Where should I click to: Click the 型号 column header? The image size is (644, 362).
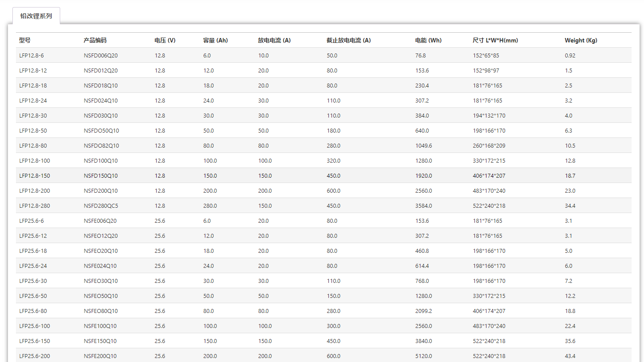pyautogui.click(x=25, y=40)
